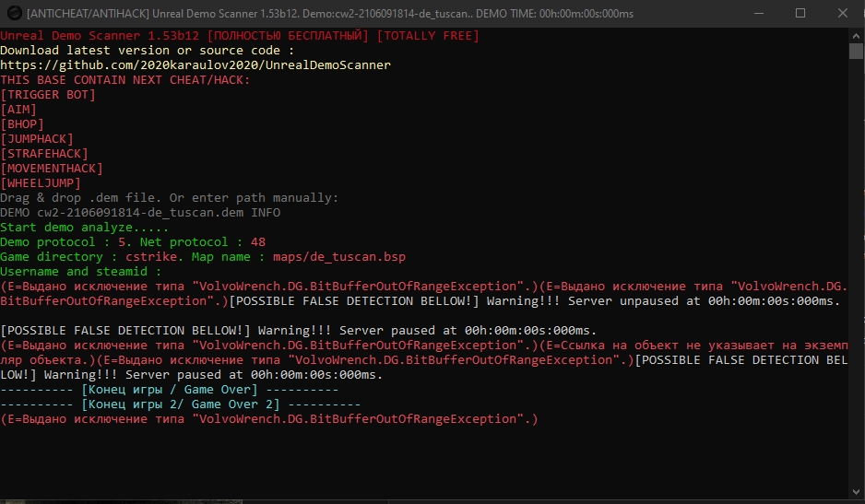
Task: Click the vertical scrollbar thumb
Action: [x=856, y=51]
